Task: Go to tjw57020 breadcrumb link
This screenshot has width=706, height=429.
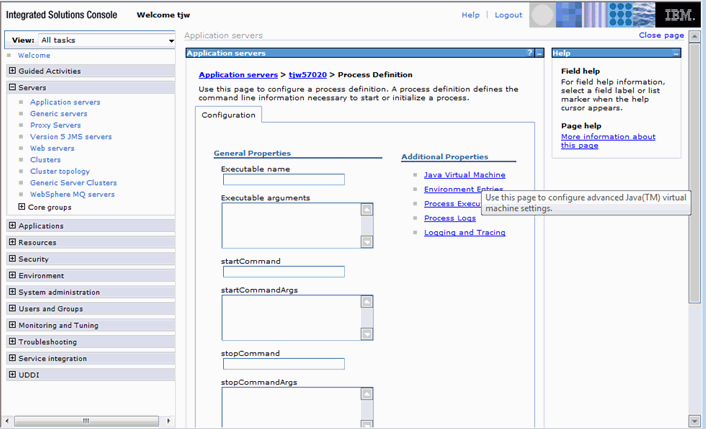Action: point(308,75)
